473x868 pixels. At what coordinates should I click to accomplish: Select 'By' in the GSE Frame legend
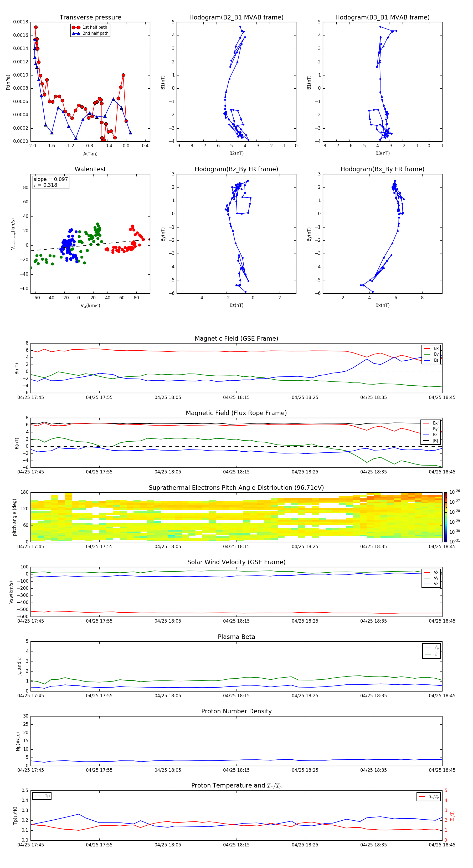[x=431, y=354]
